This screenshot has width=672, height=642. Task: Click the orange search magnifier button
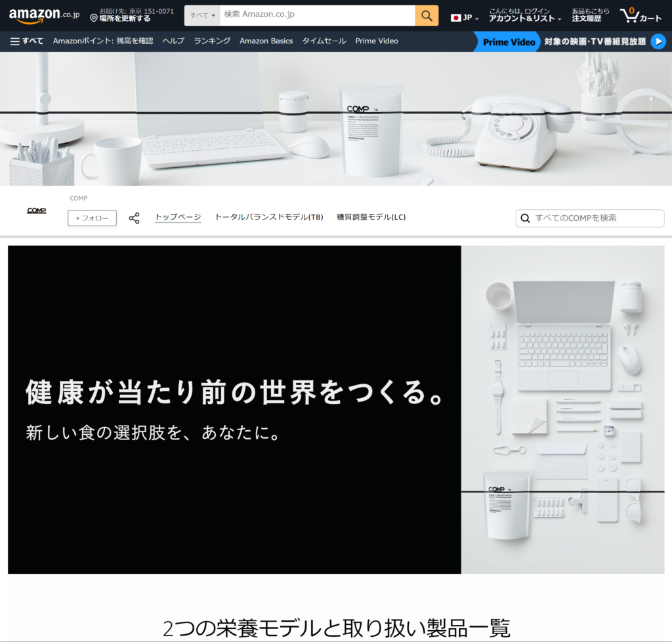(x=427, y=16)
